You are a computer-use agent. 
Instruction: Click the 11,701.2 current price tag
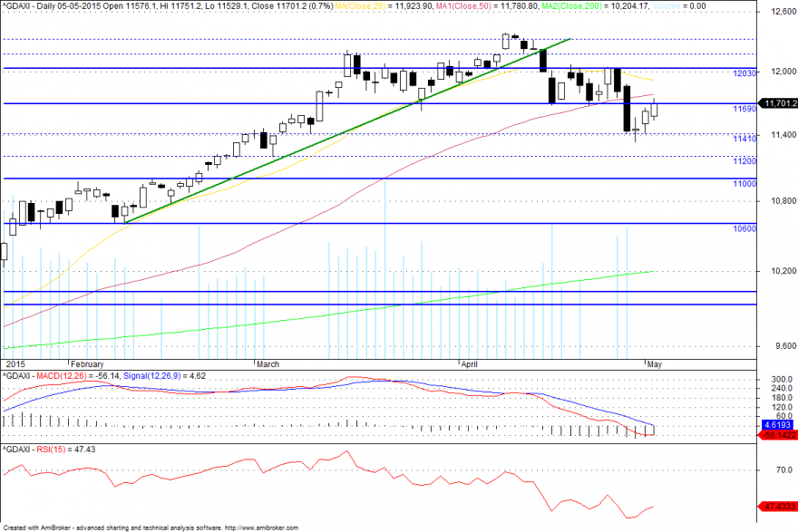tap(778, 103)
